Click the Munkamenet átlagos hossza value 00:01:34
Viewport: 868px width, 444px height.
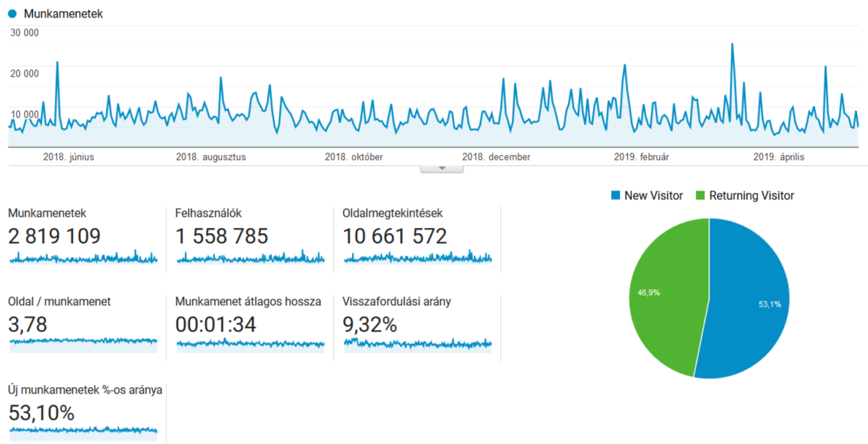216,324
